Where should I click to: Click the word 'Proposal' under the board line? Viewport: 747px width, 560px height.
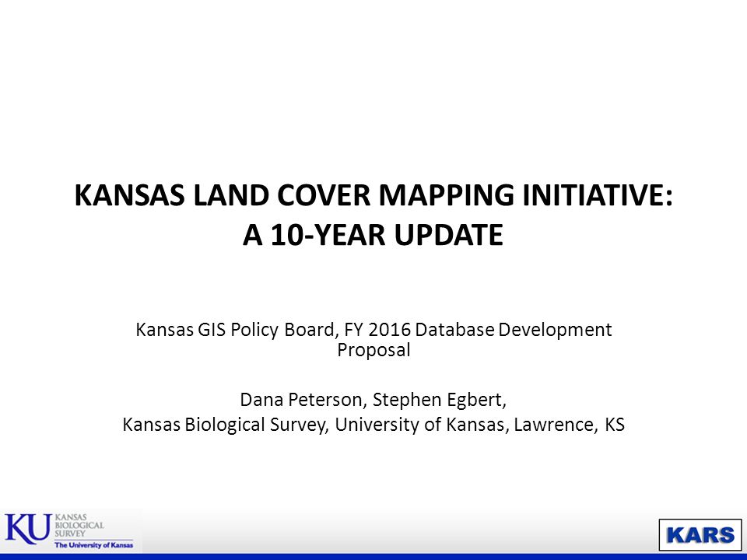coord(373,351)
